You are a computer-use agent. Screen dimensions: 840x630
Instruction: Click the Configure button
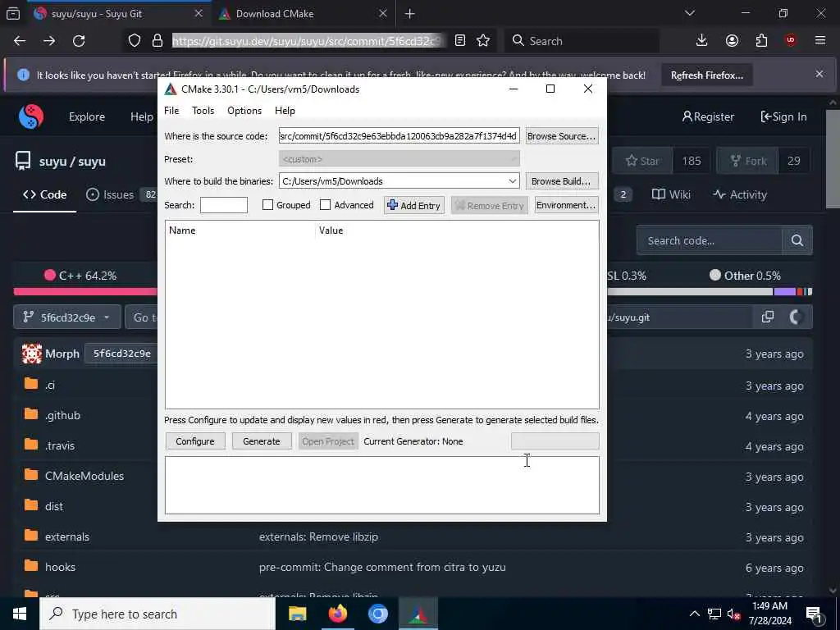(x=195, y=441)
